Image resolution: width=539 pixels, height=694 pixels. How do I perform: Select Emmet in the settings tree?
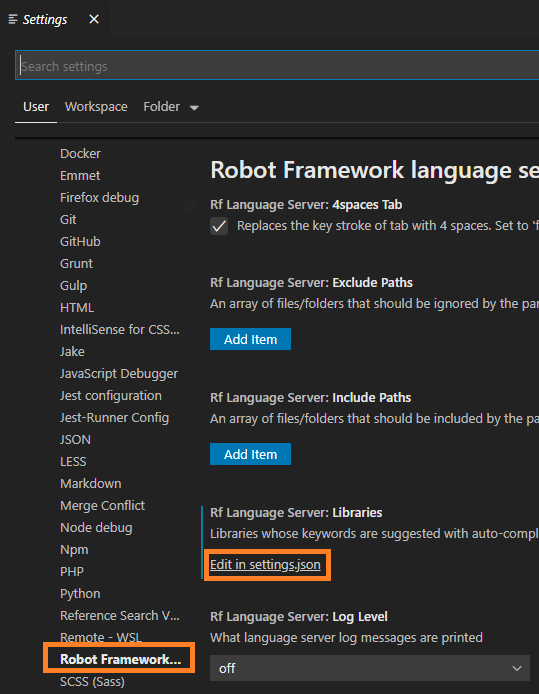click(80, 176)
